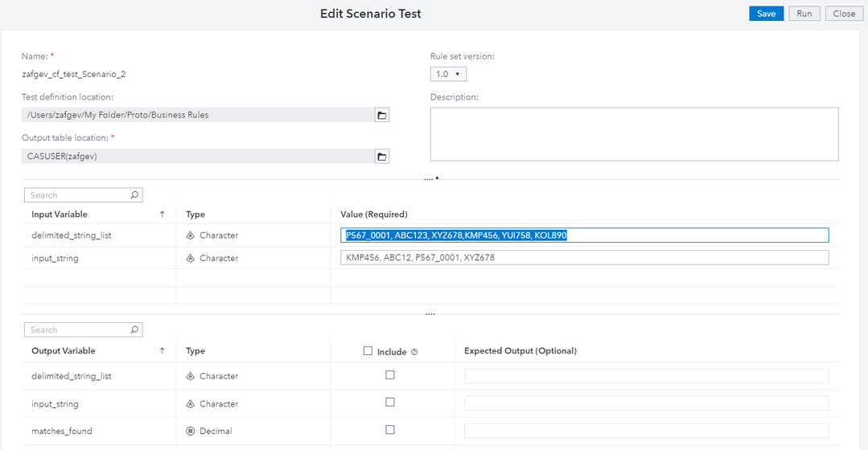This screenshot has width=868, height=450.
Task: Click the search magnifier in input variables
Action: pos(134,195)
